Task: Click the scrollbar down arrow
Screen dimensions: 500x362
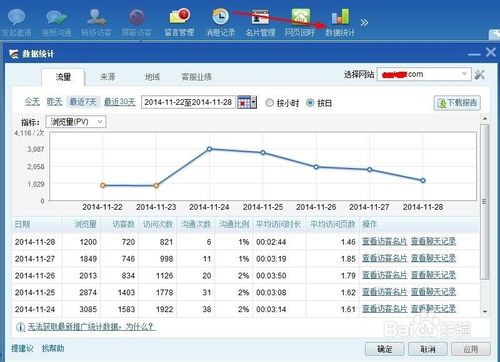Action: pyautogui.click(x=485, y=311)
